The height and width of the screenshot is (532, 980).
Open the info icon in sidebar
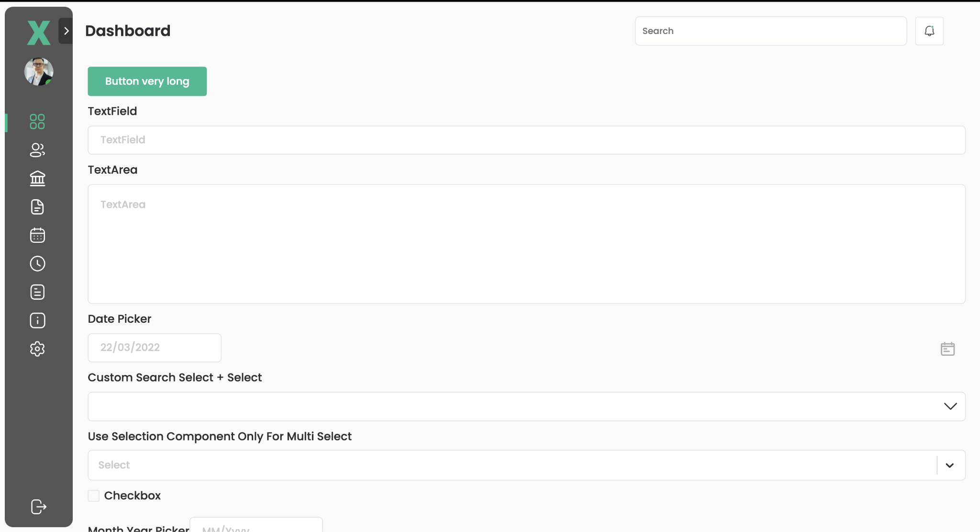coord(37,320)
